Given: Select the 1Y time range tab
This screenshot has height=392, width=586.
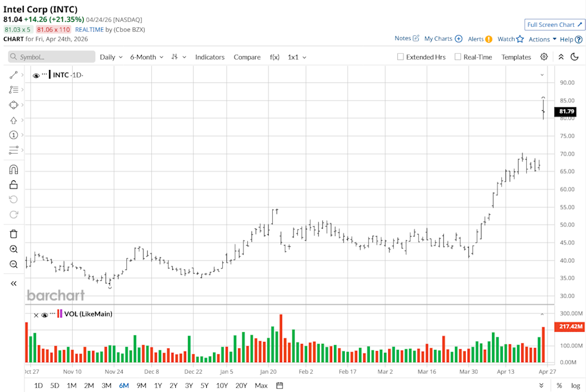Looking at the screenshot, I should [157, 385].
